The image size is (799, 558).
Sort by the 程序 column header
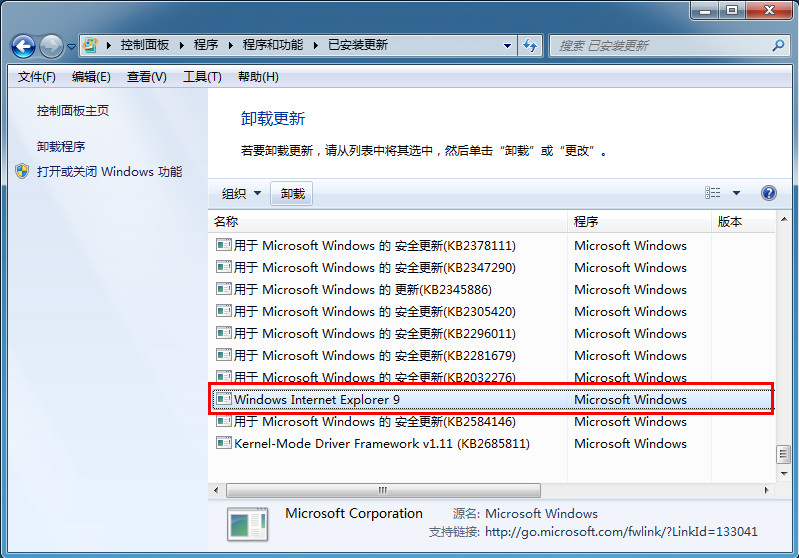[x=640, y=222]
